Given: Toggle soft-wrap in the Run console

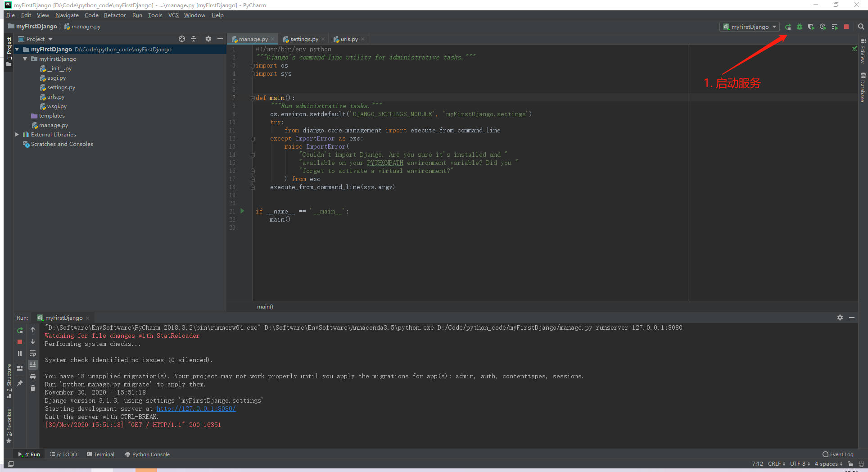Looking at the screenshot, I should pos(33,354).
